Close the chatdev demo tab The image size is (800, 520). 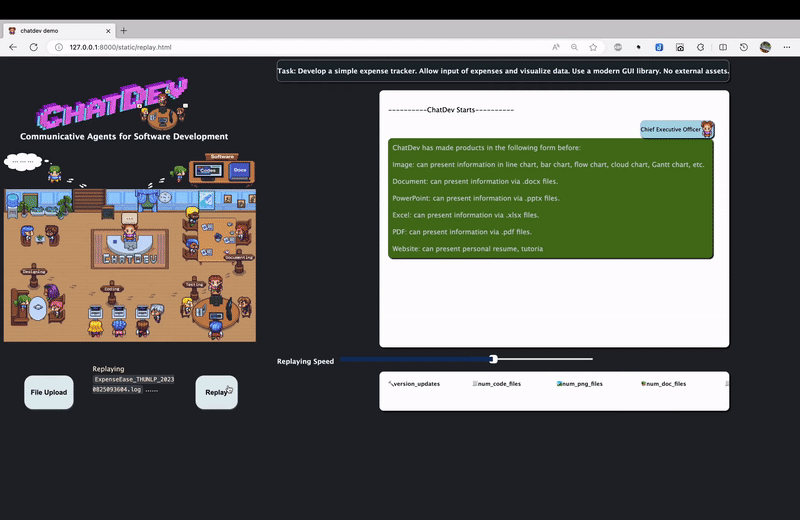(108, 31)
